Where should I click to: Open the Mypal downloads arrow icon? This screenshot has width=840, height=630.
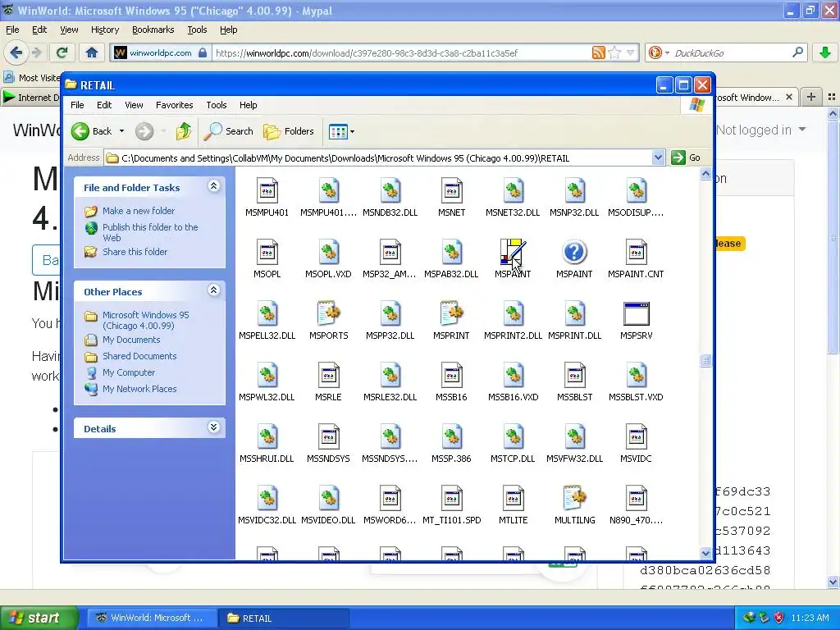point(824,52)
